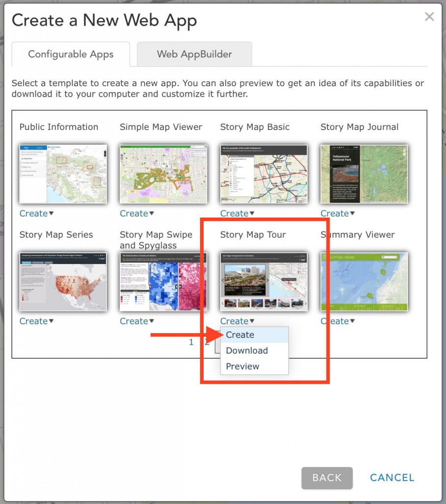Select the Simple Map Viewer thumbnail
The image size is (446, 504).
(163, 174)
